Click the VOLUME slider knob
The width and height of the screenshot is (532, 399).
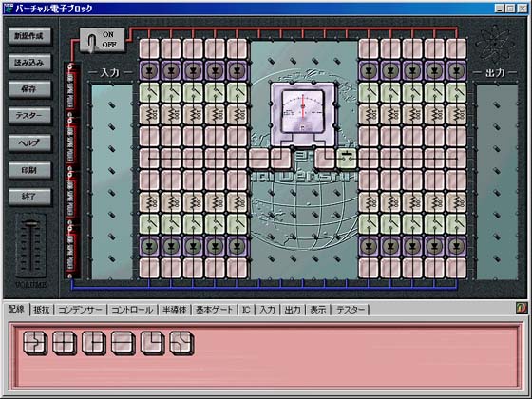point(30,224)
